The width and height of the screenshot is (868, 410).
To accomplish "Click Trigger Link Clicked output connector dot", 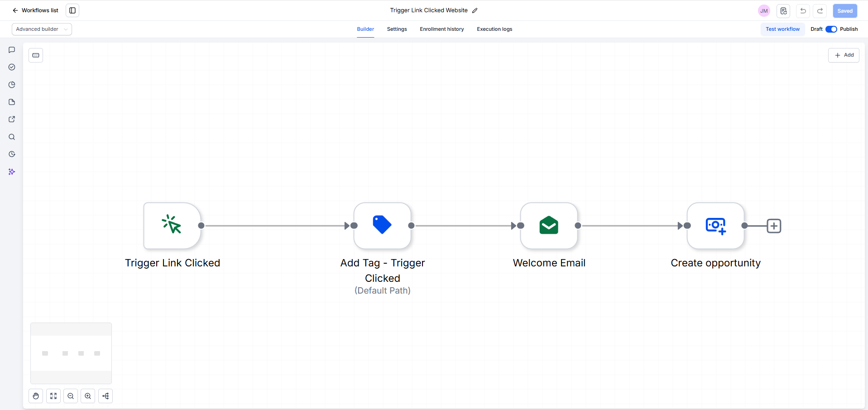I will (201, 226).
